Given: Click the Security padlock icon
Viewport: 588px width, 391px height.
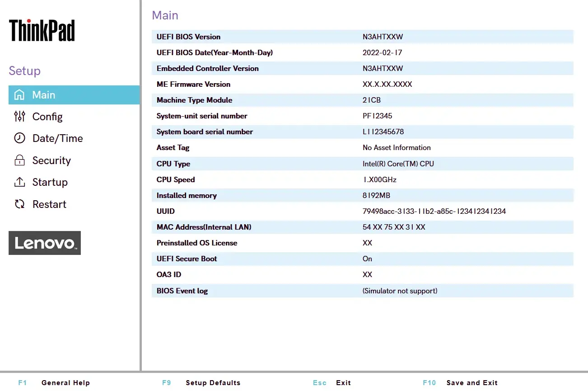Looking at the screenshot, I should 20,160.
